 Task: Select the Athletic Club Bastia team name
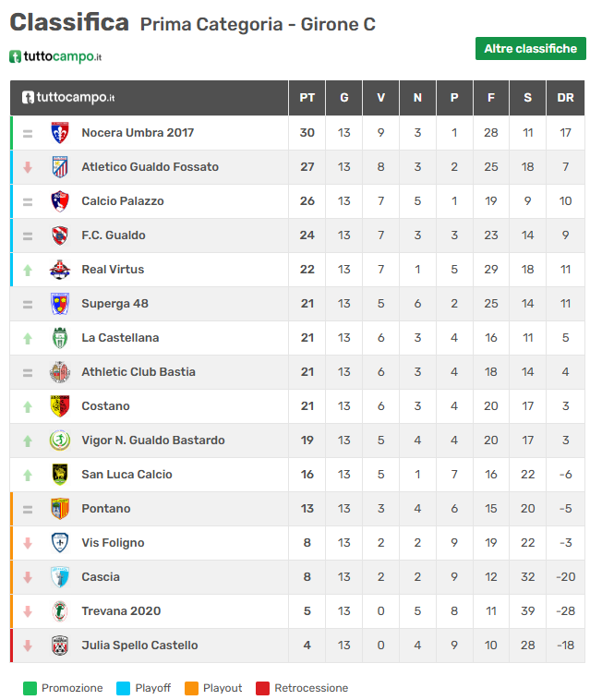click(x=138, y=372)
